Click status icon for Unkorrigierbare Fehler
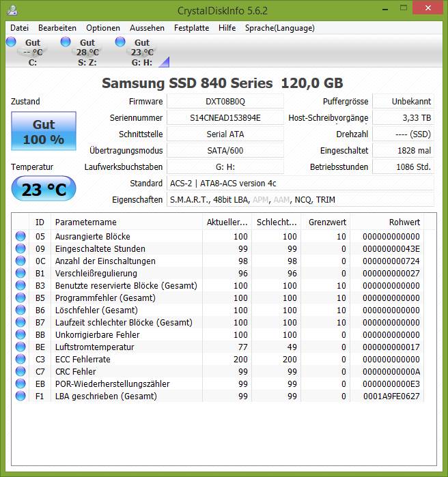The width and height of the screenshot is (448, 477). point(20,334)
